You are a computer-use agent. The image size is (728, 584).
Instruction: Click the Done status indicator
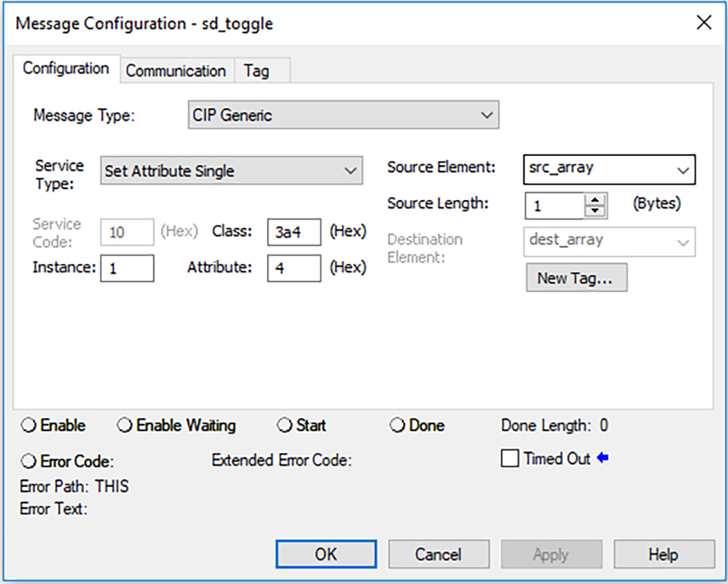coord(397,425)
